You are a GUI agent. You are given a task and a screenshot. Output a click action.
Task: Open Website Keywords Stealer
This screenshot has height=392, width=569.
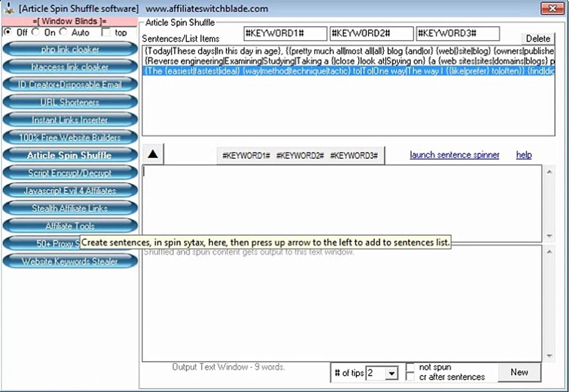(70, 261)
